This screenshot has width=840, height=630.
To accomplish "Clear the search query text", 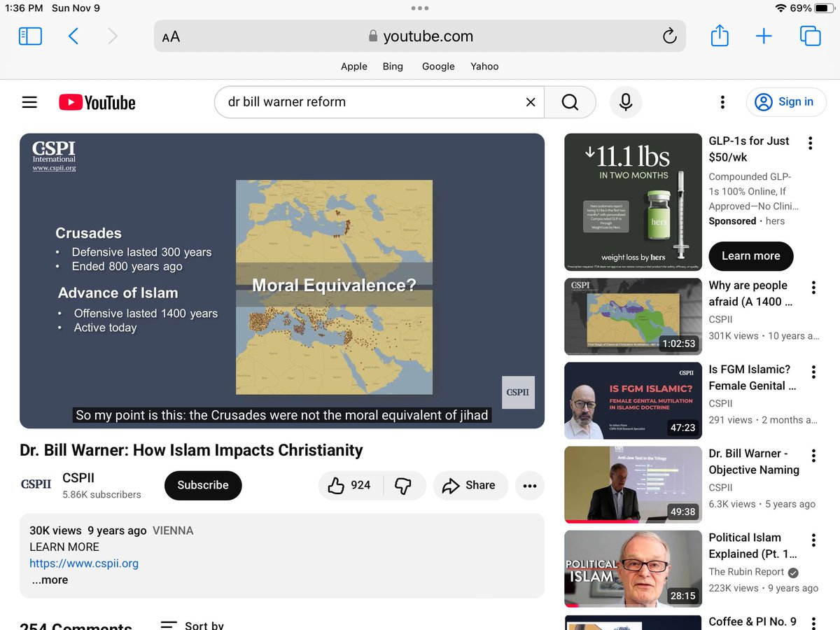I will click(531, 102).
